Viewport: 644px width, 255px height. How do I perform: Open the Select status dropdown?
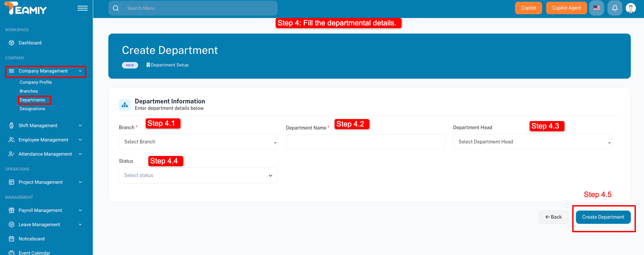198,175
